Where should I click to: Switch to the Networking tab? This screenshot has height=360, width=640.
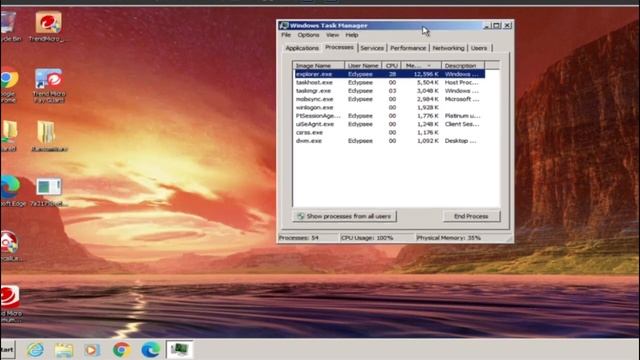pyautogui.click(x=448, y=48)
